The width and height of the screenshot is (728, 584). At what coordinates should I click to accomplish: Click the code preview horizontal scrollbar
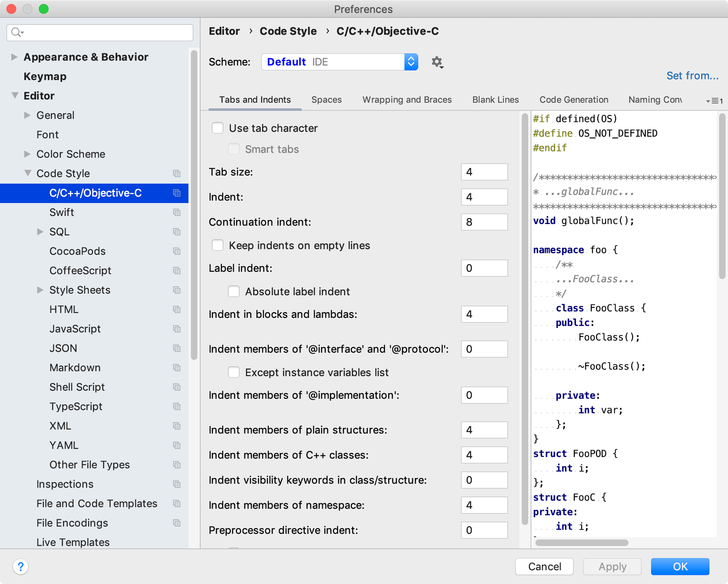pos(582,543)
